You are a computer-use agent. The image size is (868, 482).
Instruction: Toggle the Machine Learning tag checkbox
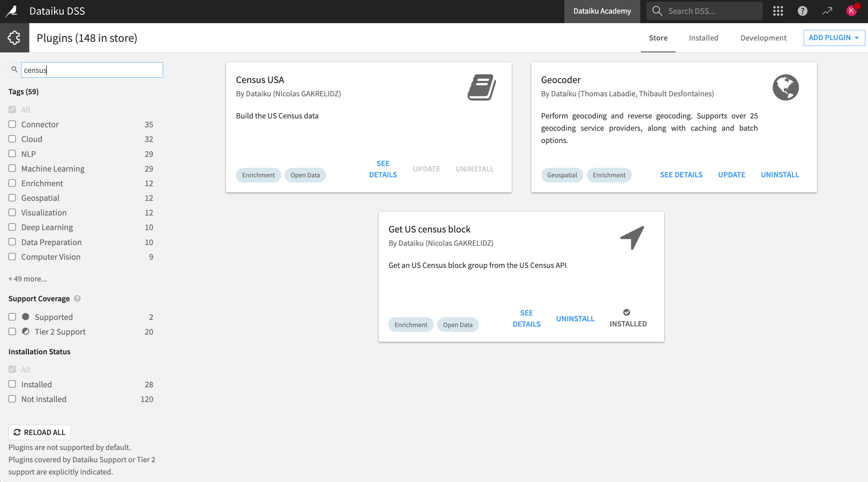click(x=12, y=168)
